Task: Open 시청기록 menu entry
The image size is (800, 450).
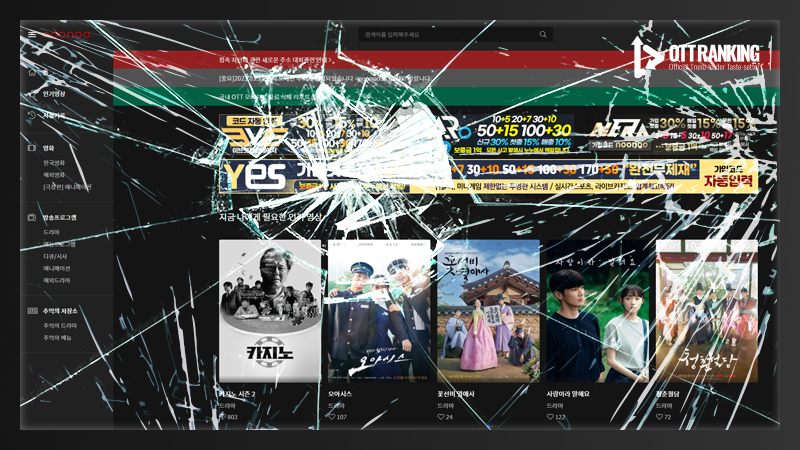Action: [x=54, y=115]
